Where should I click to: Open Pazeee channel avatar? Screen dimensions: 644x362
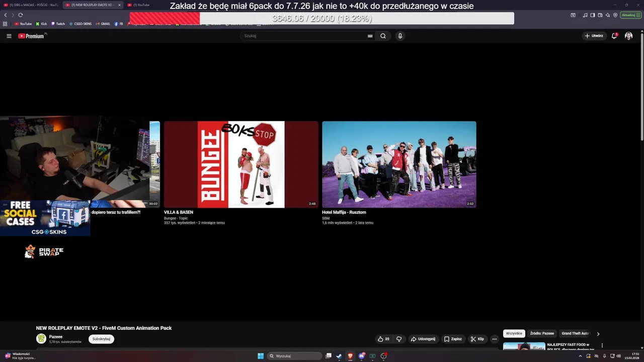point(41,339)
